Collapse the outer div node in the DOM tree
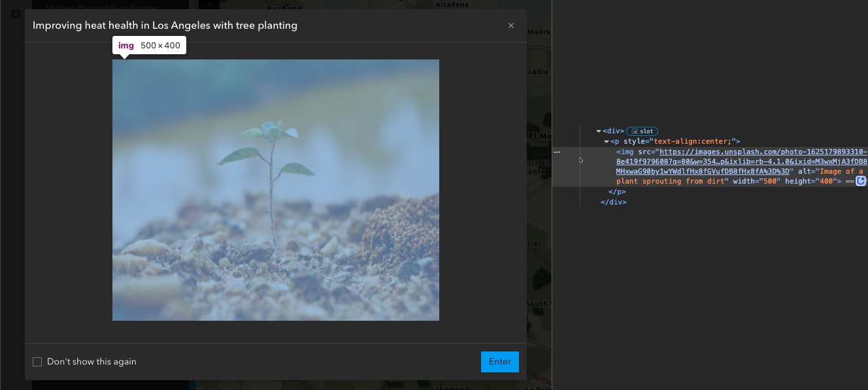868x390 pixels. pyautogui.click(x=598, y=131)
